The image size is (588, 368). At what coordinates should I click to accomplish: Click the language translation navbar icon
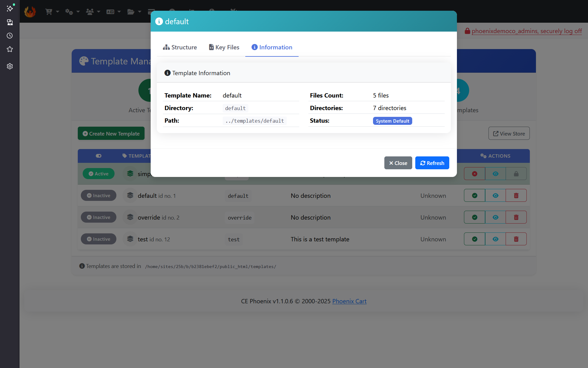(x=110, y=12)
